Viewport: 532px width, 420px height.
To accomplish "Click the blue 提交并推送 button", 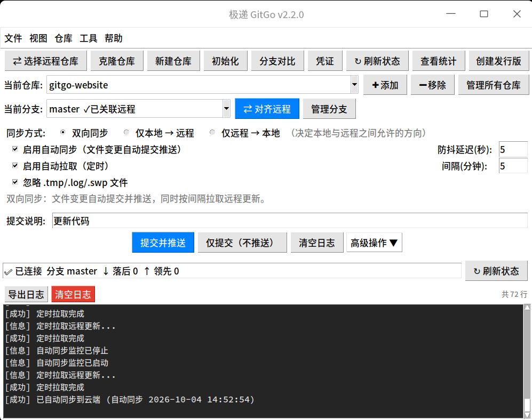I will (x=163, y=243).
